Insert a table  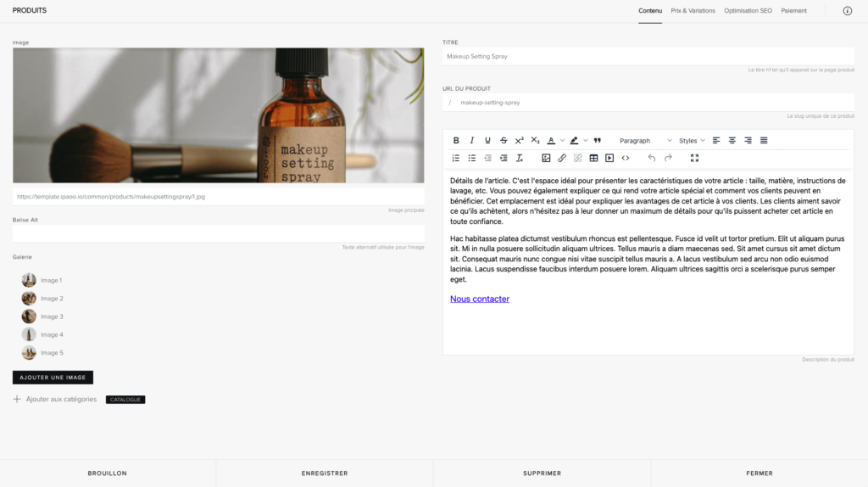click(x=593, y=159)
